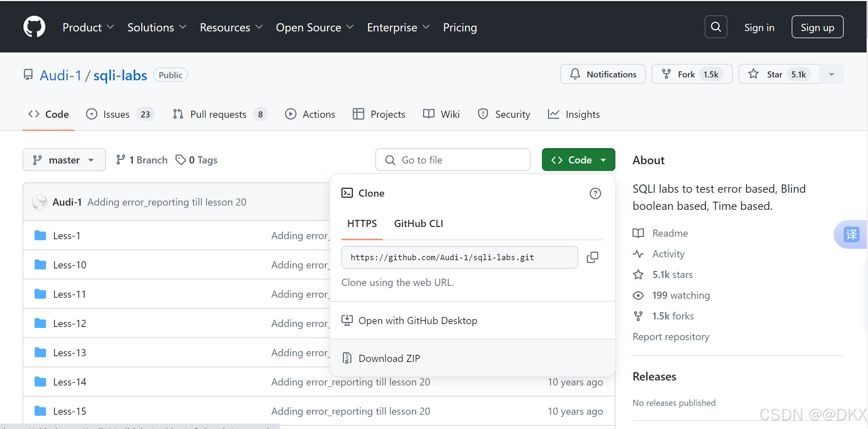Screen dimensions: 868x429
Task: Click the translate floating icon
Action: click(x=851, y=234)
